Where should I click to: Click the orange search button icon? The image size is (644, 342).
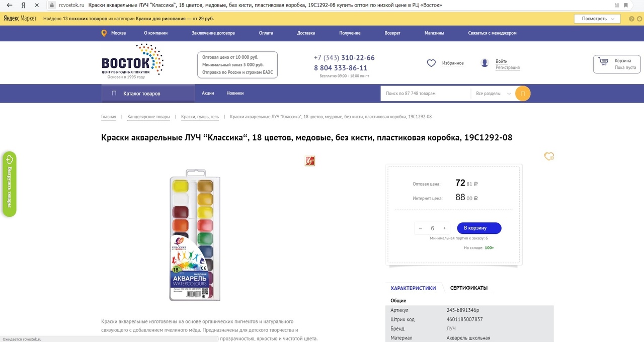[523, 94]
